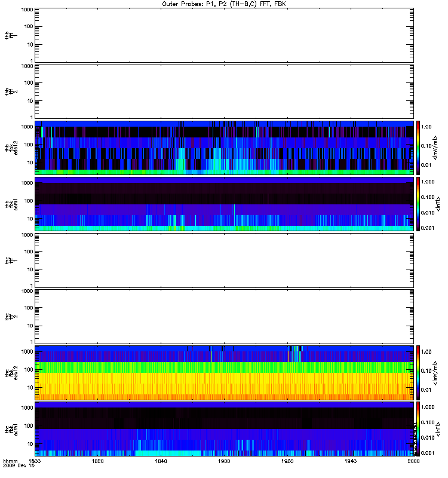Click the 1820 time axis label
Screen dimensions: 448x478
98,461
